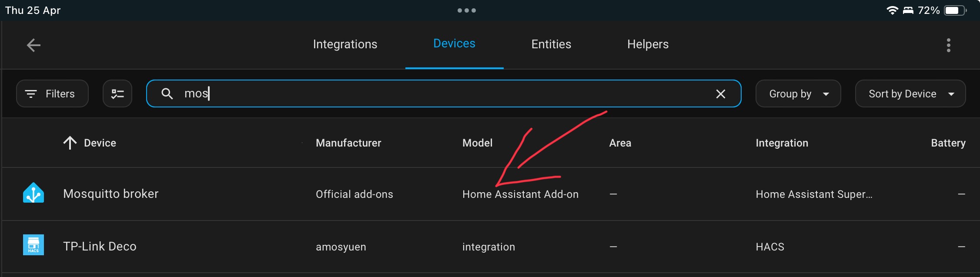This screenshot has height=277, width=980.
Task: Click the Mosquitto broker add-on icon
Action: coord(33,194)
